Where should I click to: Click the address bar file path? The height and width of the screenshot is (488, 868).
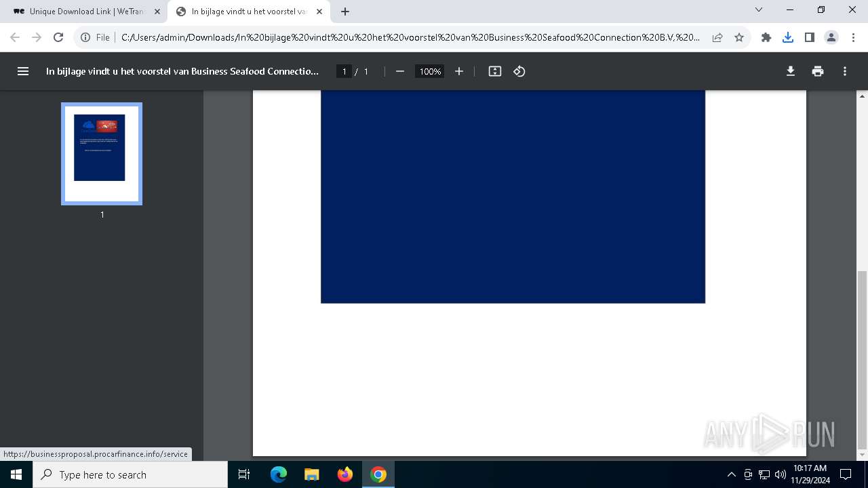point(410,37)
